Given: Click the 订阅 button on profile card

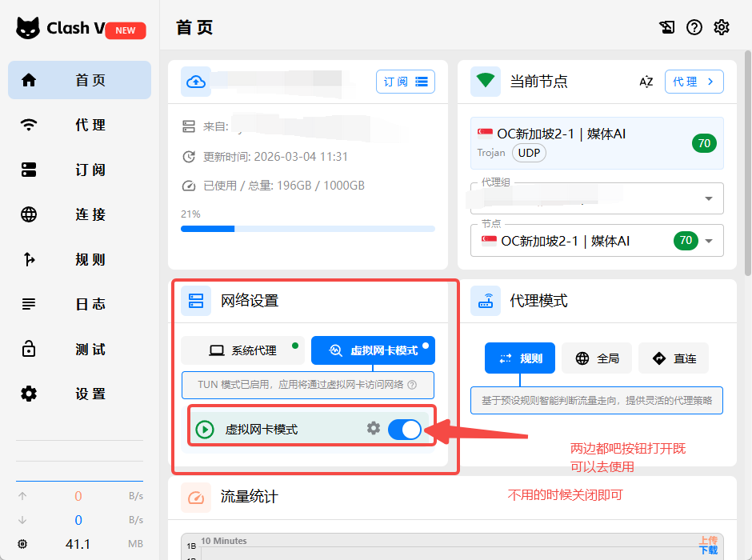Looking at the screenshot, I should [405, 82].
